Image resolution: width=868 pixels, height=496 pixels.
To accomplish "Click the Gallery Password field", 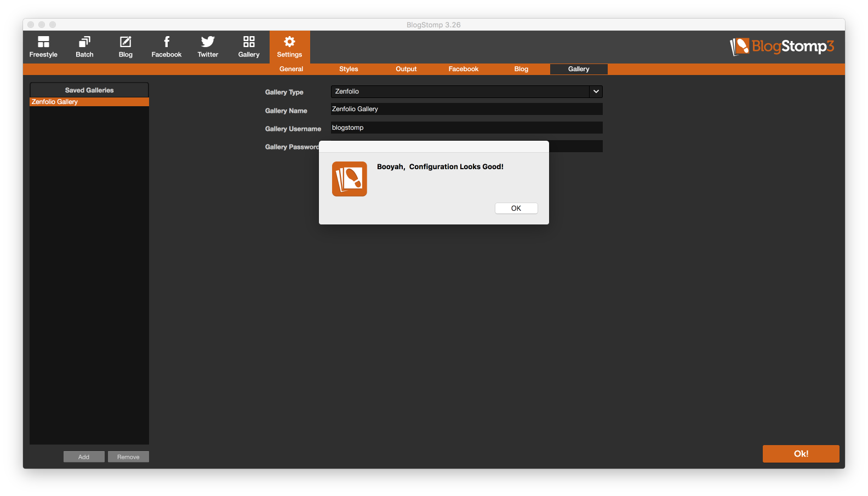I will 575,146.
